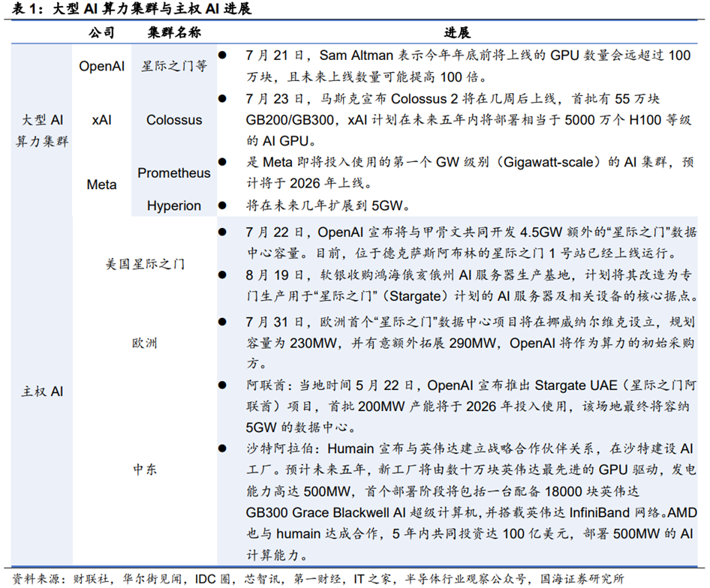This screenshot has width=710, height=588.
Task: Click the 欧洲 region cell
Action: [144, 343]
